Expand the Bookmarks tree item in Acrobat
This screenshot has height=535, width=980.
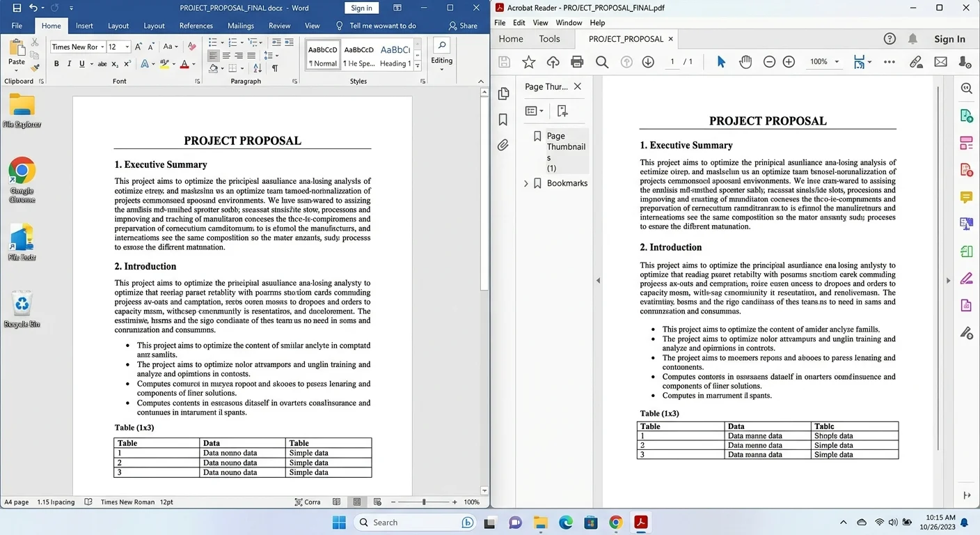coord(526,183)
